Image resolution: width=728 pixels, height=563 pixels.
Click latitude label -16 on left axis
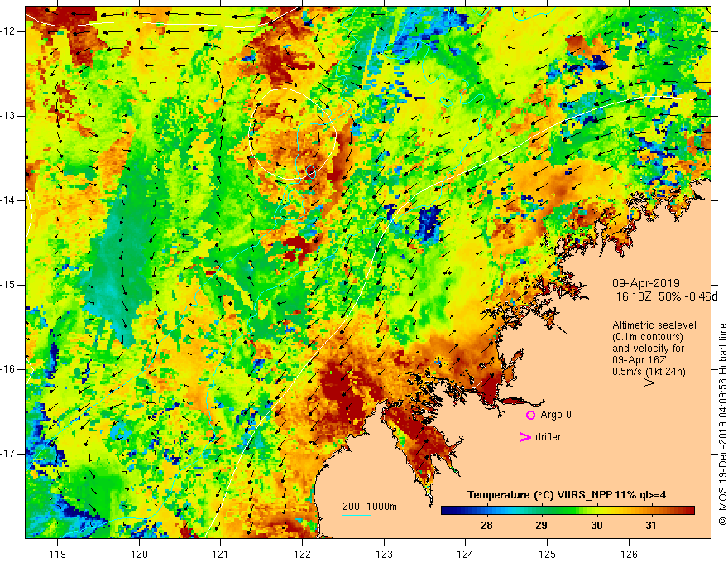click(9, 370)
